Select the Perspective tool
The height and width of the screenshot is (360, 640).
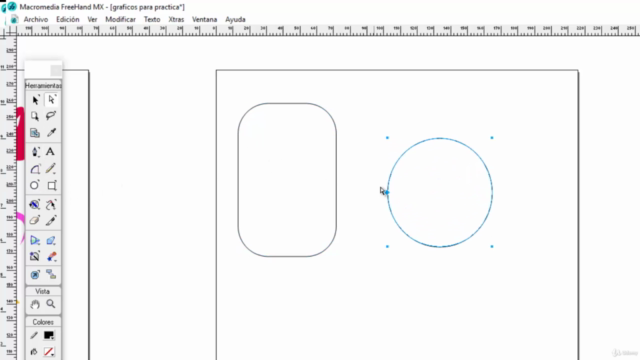click(x=35, y=240)
